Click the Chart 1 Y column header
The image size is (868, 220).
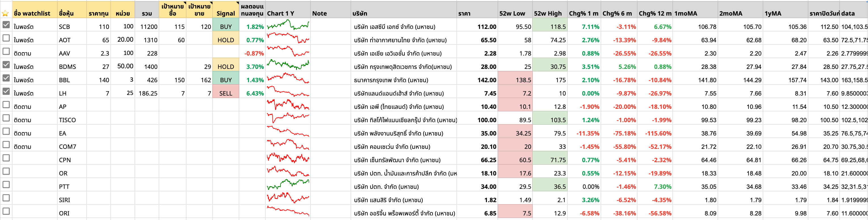tap(280, 13)
